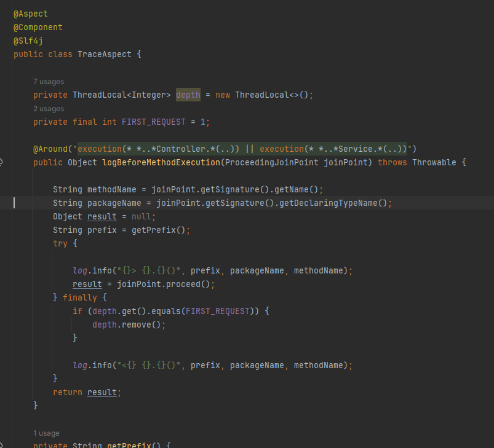Click the joinPoint.proceed() call
The image size is (494, 448).
(163, 285)
